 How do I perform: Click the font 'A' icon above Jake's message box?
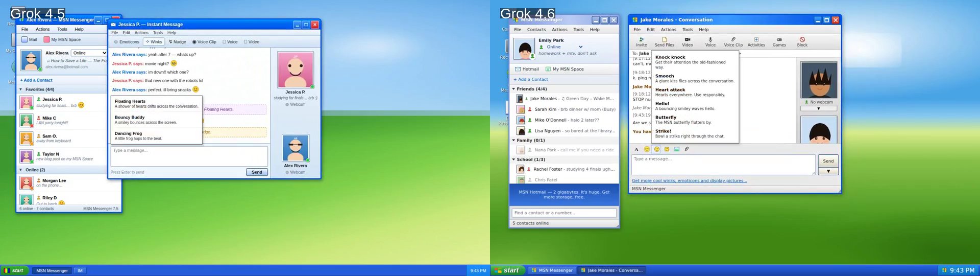(636, 149)
